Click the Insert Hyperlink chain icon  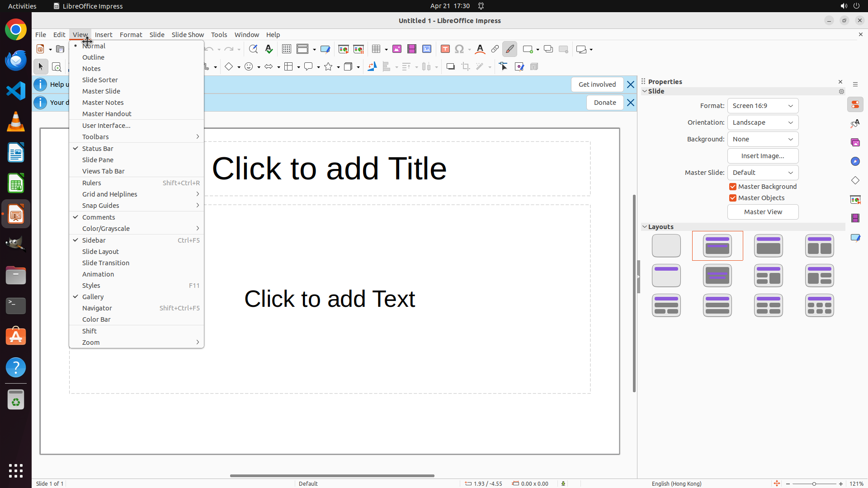tap(495, 49)
